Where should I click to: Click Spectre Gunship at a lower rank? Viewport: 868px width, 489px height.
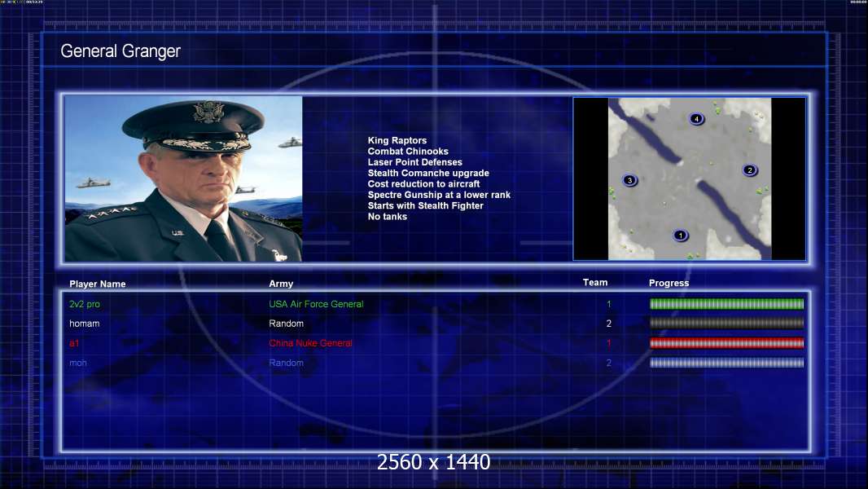point(439,195)
